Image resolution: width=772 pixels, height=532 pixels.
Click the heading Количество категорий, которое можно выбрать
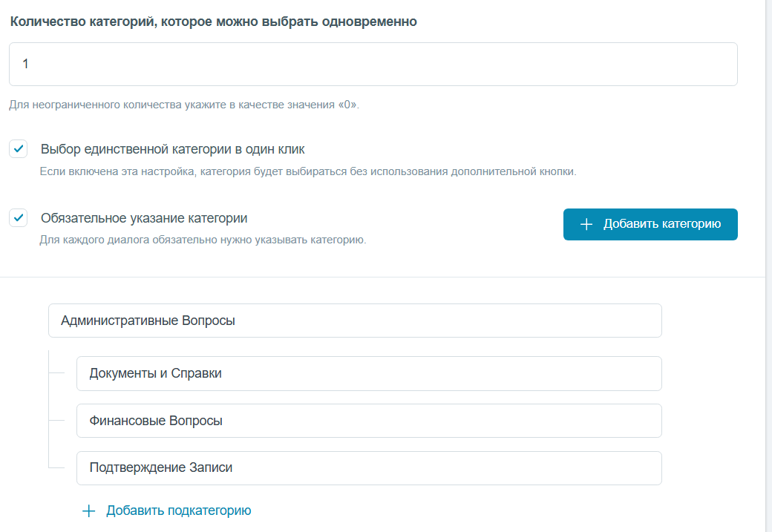(x=214, y=22)
